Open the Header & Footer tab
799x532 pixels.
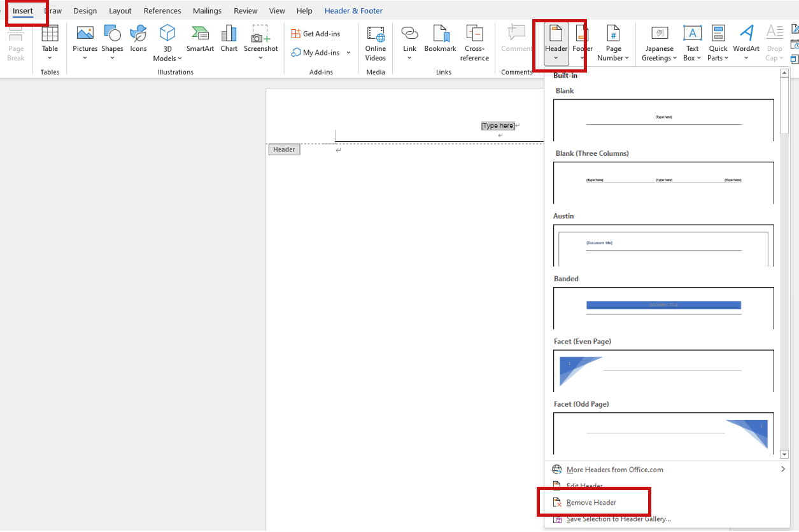click(x=354, y=11)
